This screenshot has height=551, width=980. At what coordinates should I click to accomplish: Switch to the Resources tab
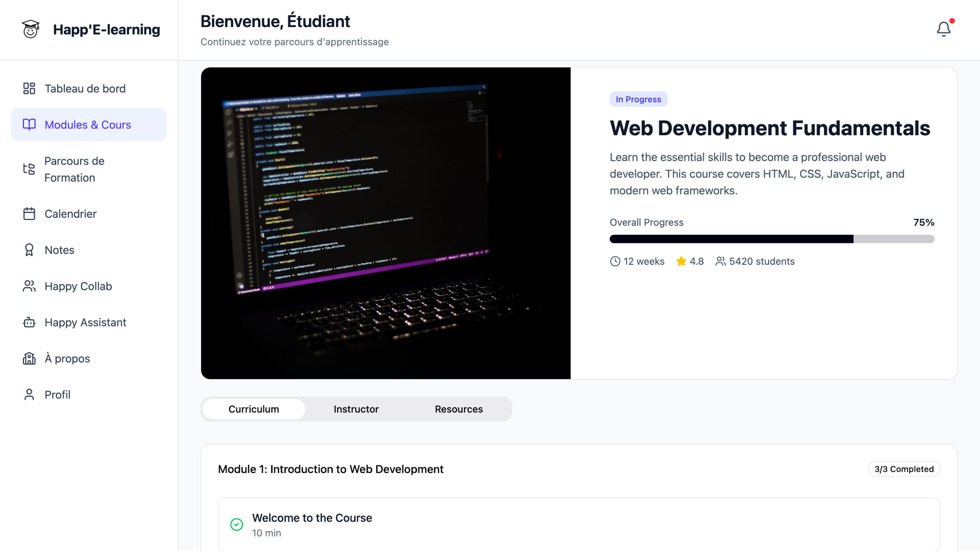[x=459, y=409]
